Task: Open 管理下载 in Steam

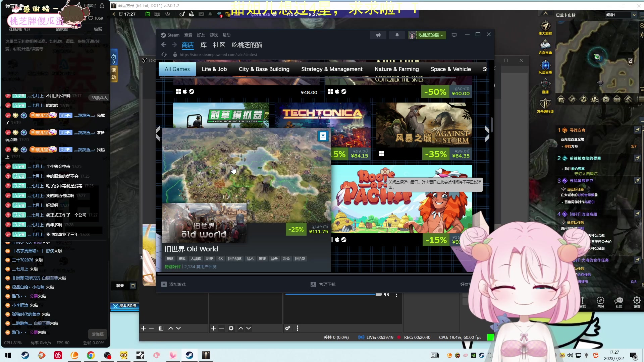Action: [323, 285]
